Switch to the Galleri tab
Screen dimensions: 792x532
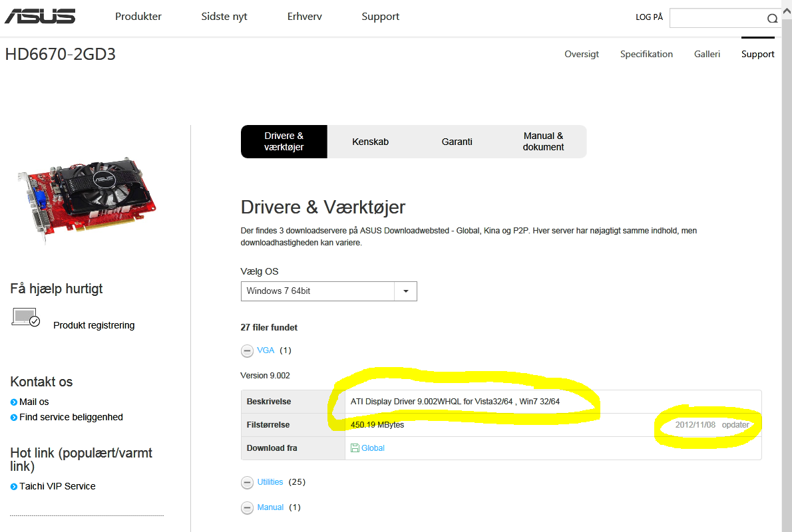[707, 54]
